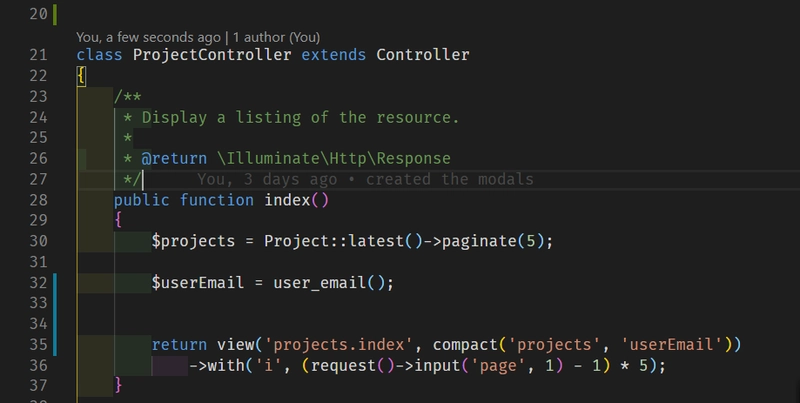
Task: Click the blue git change bar at line 33
Action: click(56, 303)
